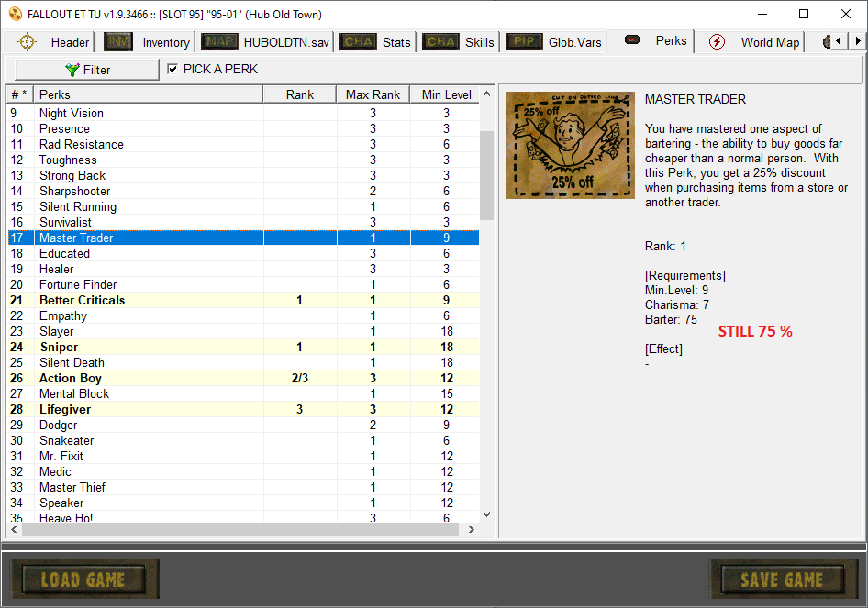Click the FALLOUT ET TU window app icon
Screen dimensions: 868x608
15,15
